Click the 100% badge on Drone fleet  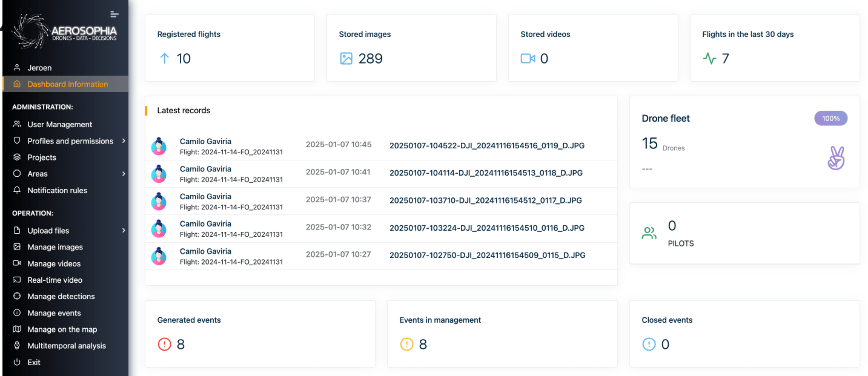[x=831, y=118]
